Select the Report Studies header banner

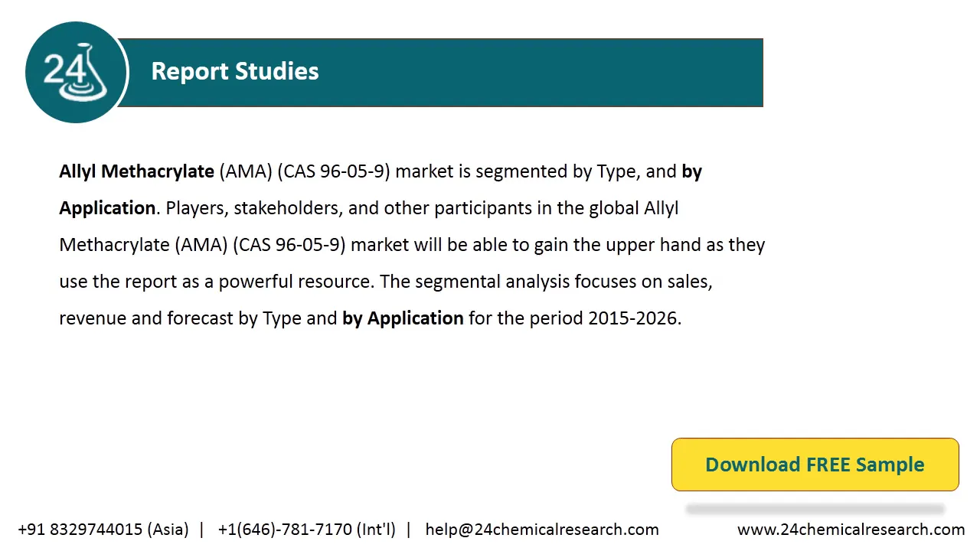click(440, 72)
